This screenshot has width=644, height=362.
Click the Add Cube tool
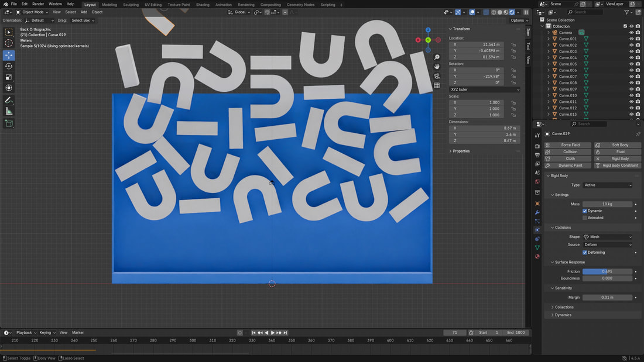point(9,123)
